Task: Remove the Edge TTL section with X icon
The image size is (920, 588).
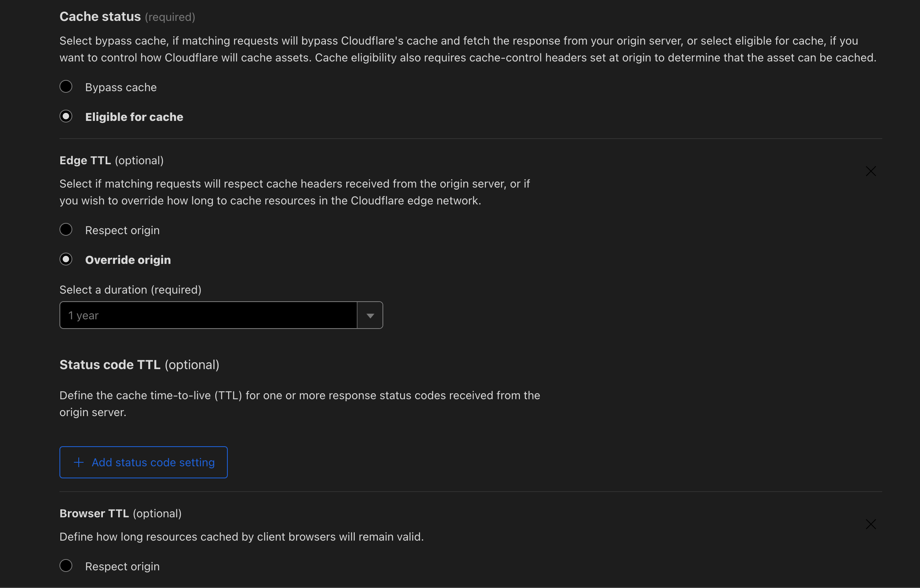Action: tap(871, 171)
